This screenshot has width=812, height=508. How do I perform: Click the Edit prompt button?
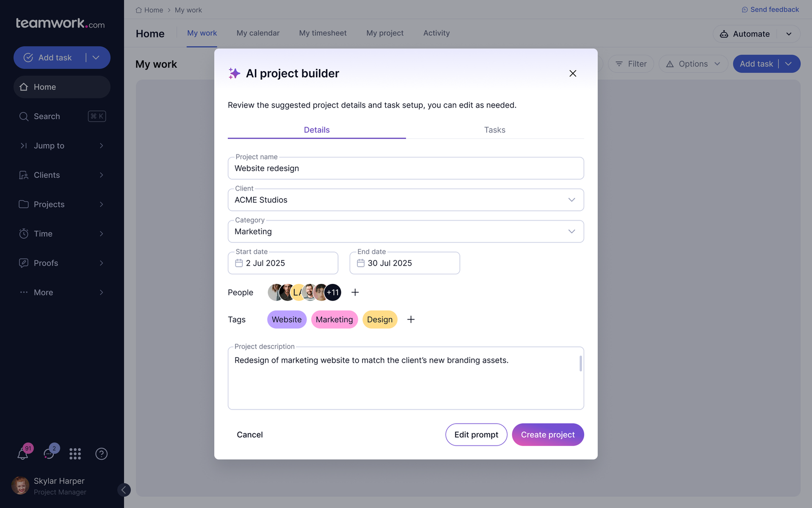pyautogui.click(x=476, y=435)
